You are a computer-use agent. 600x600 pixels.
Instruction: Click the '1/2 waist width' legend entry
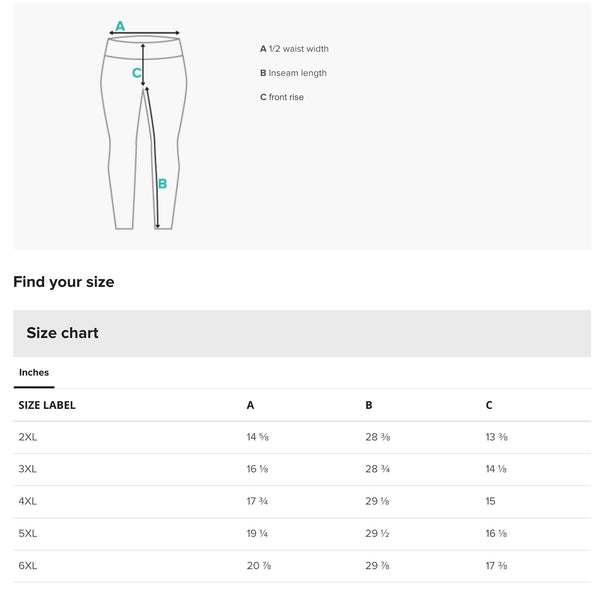coord(294,49)
